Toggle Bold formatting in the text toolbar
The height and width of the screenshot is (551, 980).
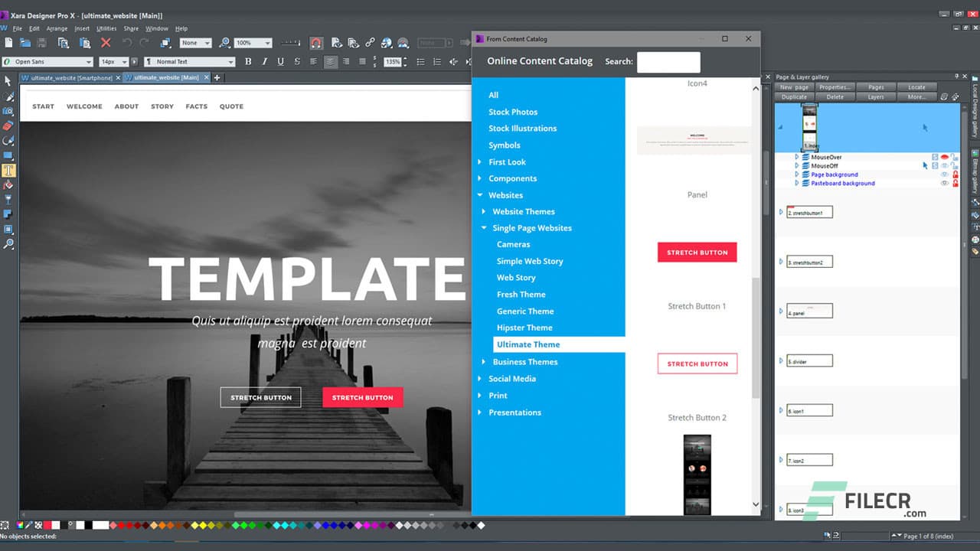(247, 61)
